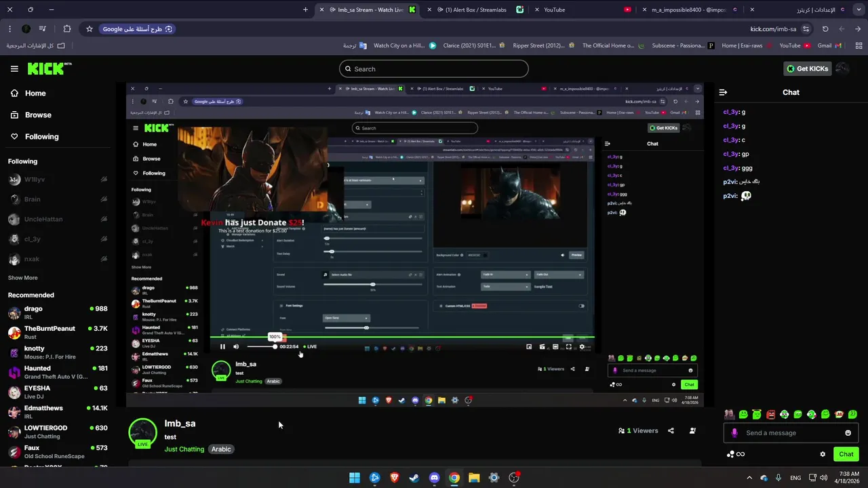Open the Home page in Kick sidebar
Screen dimensions: 868x488
click(x=28, y=93)
